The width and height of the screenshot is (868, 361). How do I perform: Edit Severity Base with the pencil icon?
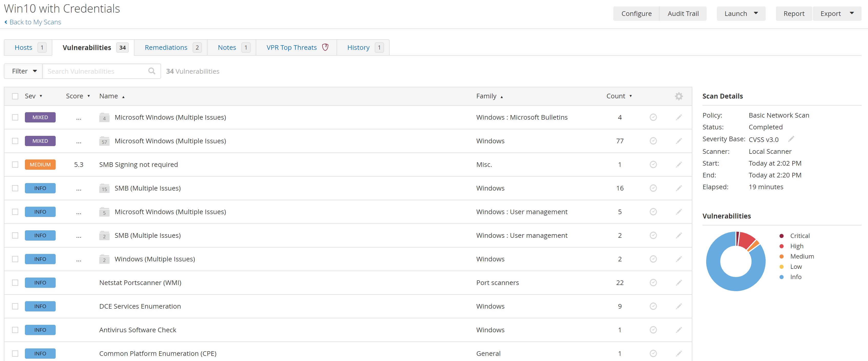point(791,139)
